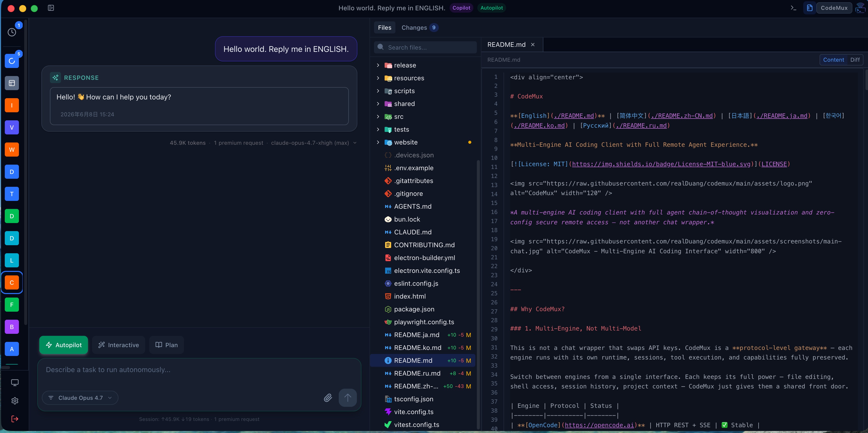The image size is (868, 433).
Task: Expand the scripts folder
Action: pos(378,91)
